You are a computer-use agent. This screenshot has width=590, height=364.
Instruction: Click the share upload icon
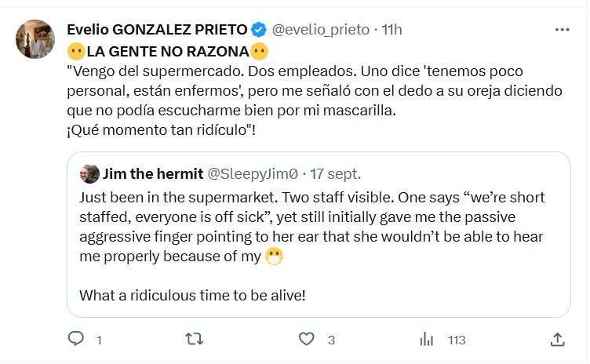[x=558, y=339]
